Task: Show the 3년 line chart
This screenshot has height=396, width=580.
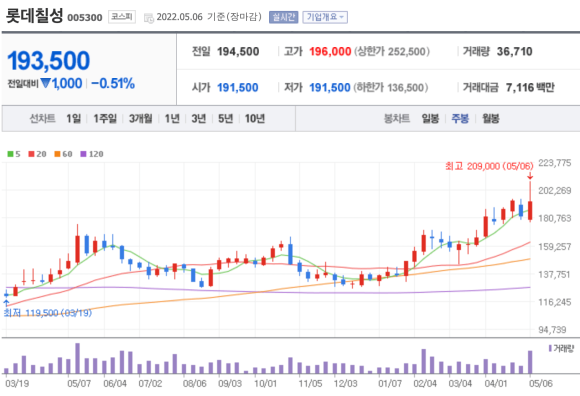Action: [x=199, y=119]
